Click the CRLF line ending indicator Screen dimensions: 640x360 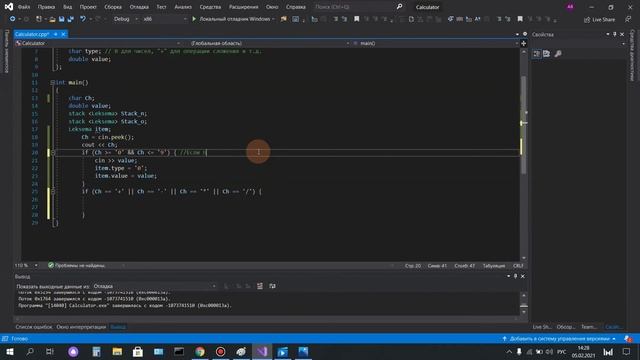click(518, 266)
